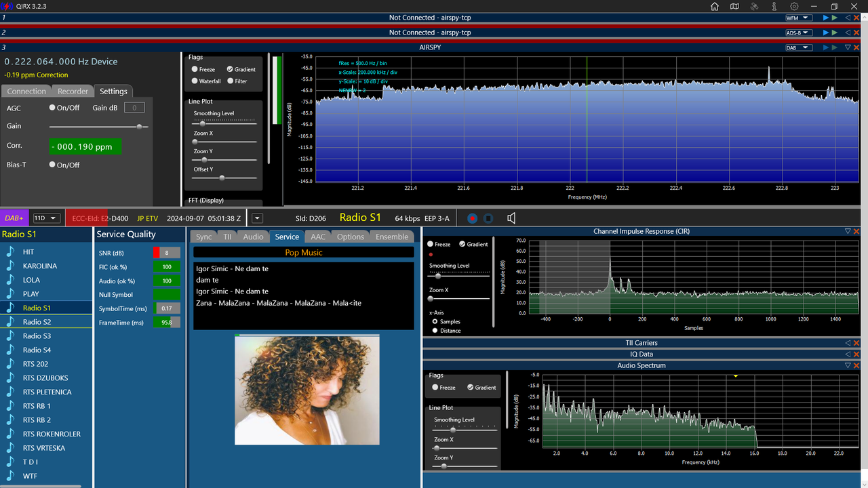Open the map view icon

pyautogui.click(x=734, y=6)
